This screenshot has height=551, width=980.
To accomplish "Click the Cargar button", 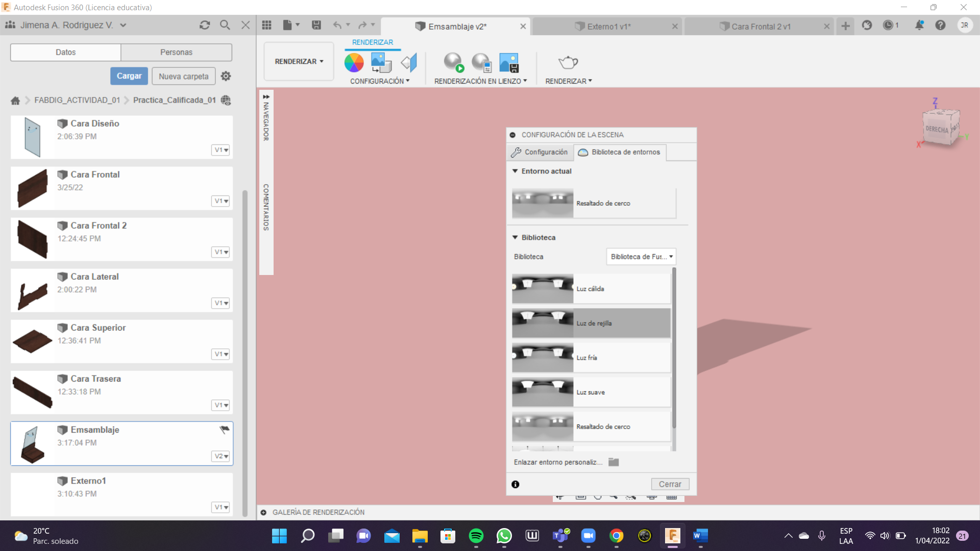I will coord(129,76).
